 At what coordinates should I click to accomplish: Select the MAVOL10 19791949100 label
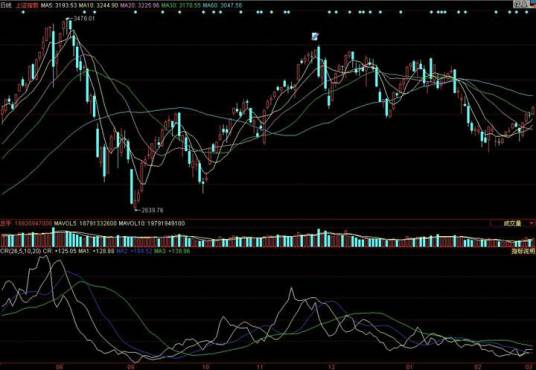click(152, 223)
